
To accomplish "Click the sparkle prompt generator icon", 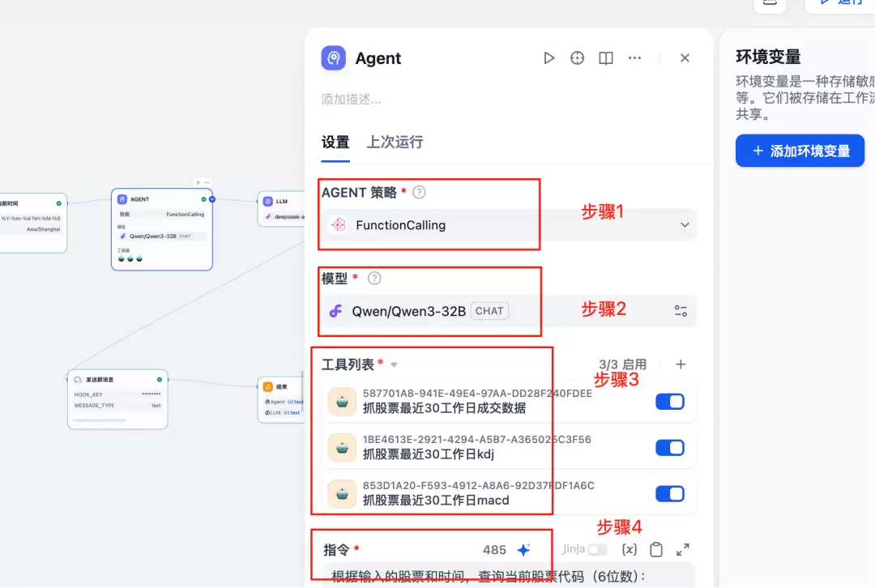I will coord(523,549).
